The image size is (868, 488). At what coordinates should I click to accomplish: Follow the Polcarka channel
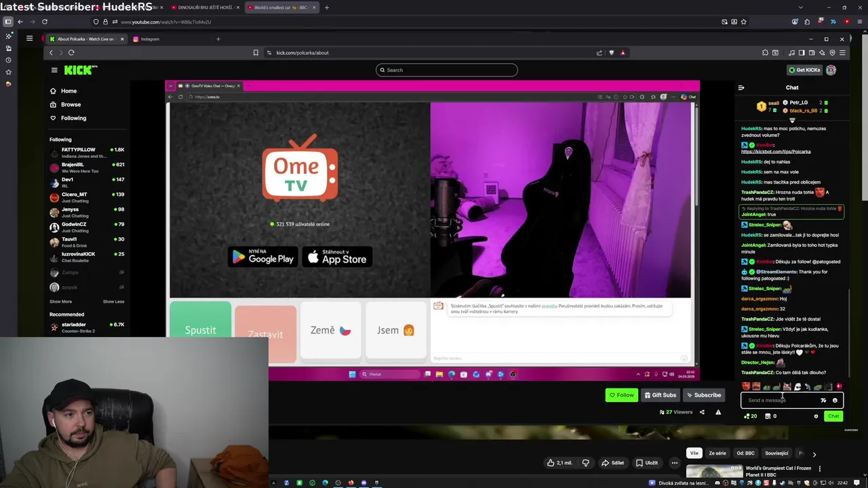click(x=622, y=395)
